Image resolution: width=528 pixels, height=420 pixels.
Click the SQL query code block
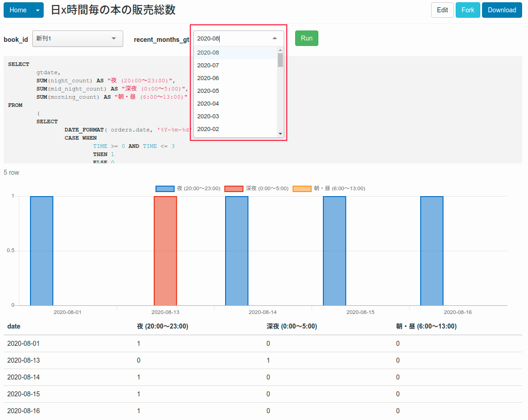coord(263,110)
